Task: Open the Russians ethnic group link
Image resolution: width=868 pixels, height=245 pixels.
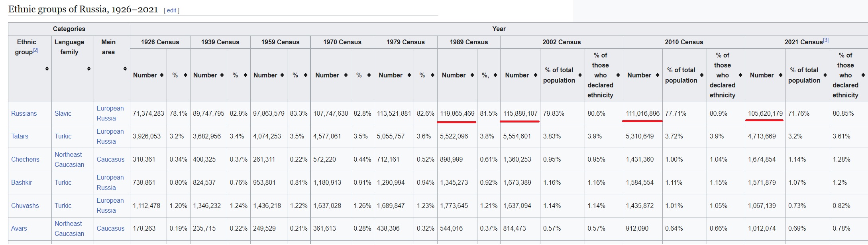Action: pos(24,114)
